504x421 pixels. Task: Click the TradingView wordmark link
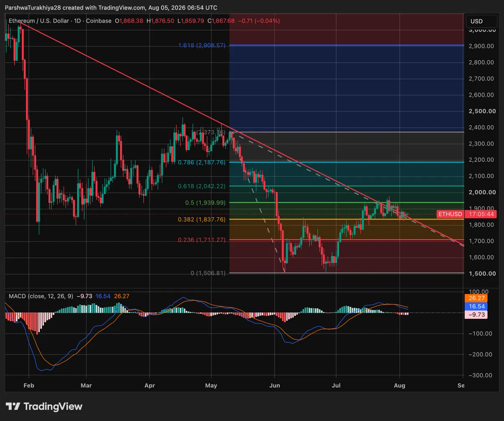pos(53,406)
